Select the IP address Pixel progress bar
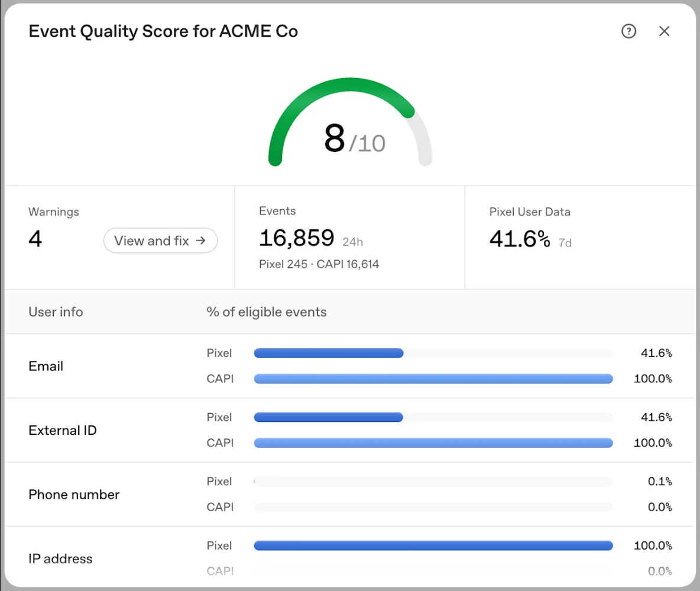This screenshot has height=591, width=700. [433, 545]
